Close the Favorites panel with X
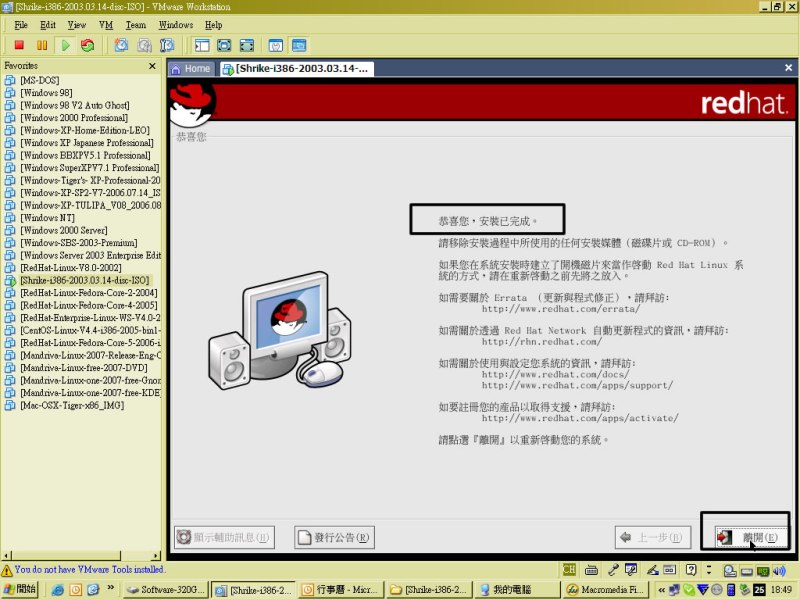This screenshot has height=600, width=800. [152, 66]
